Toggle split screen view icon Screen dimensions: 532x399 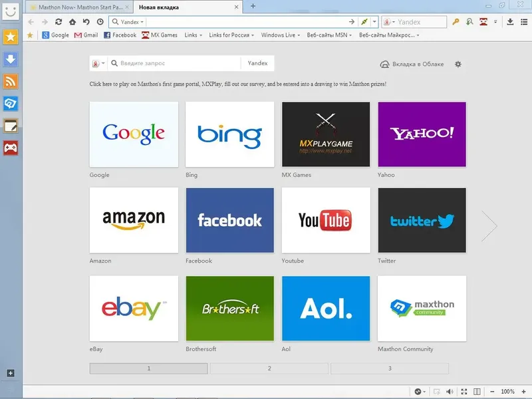(477, 392)
